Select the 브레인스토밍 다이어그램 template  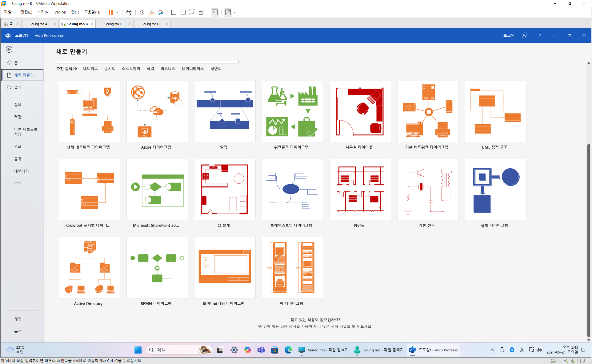point(292,190)
